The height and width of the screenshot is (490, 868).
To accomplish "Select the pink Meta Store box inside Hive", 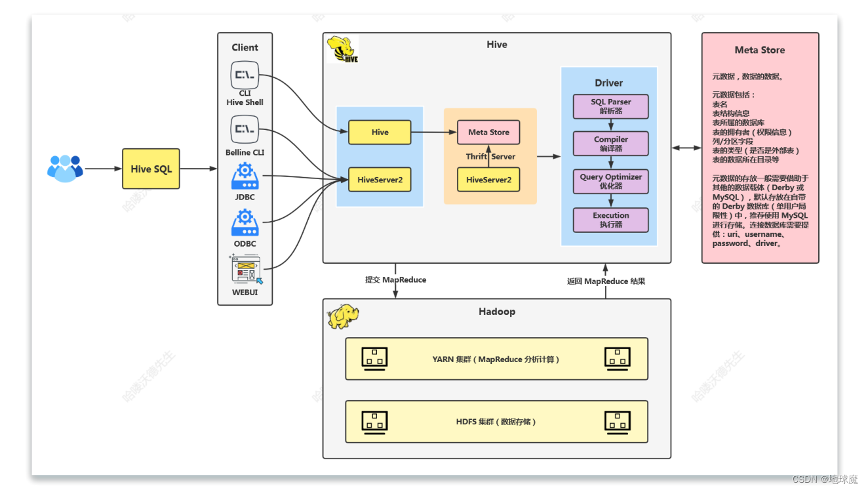I will [x=488, y=132].
